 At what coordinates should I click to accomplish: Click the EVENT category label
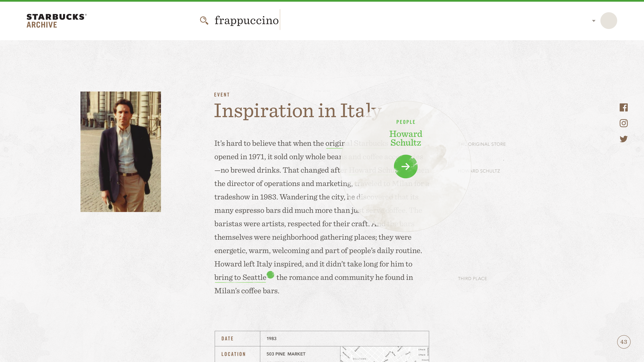click(x=222, y=95)
